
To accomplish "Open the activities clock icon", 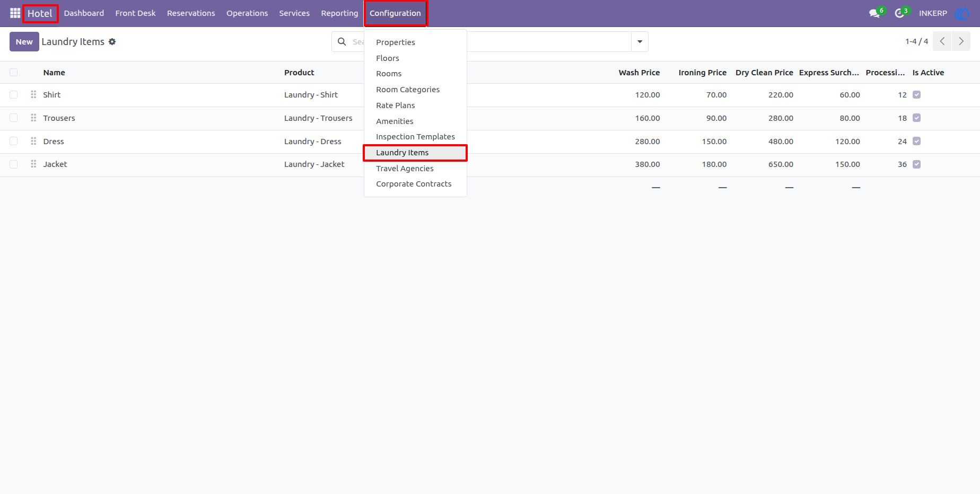I will [899, 13].
